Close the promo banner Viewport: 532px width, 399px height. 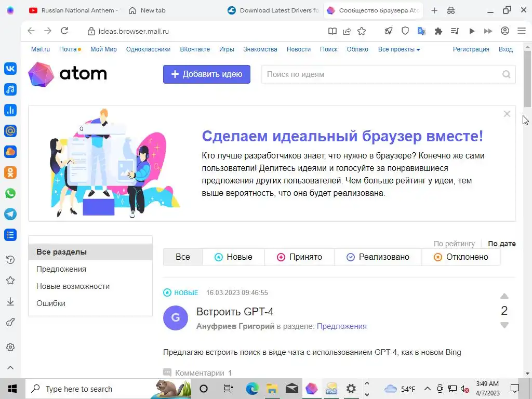(507, 114)
